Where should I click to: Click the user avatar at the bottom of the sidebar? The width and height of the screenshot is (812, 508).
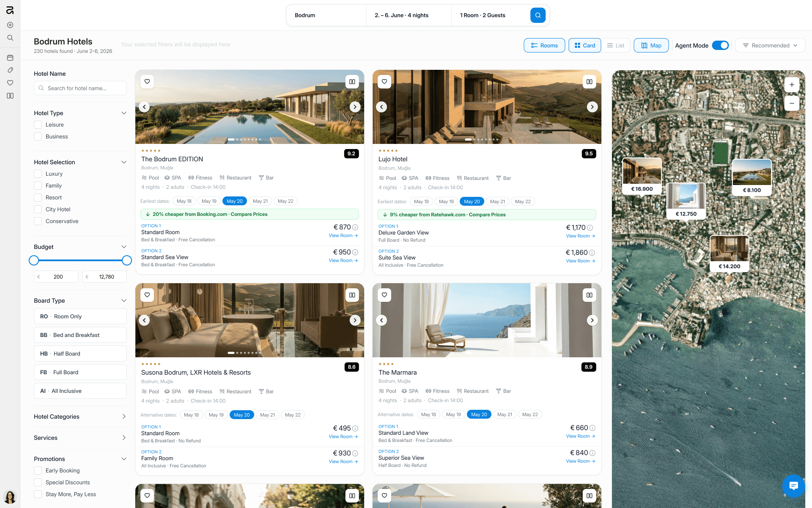(x=10, y=497)
